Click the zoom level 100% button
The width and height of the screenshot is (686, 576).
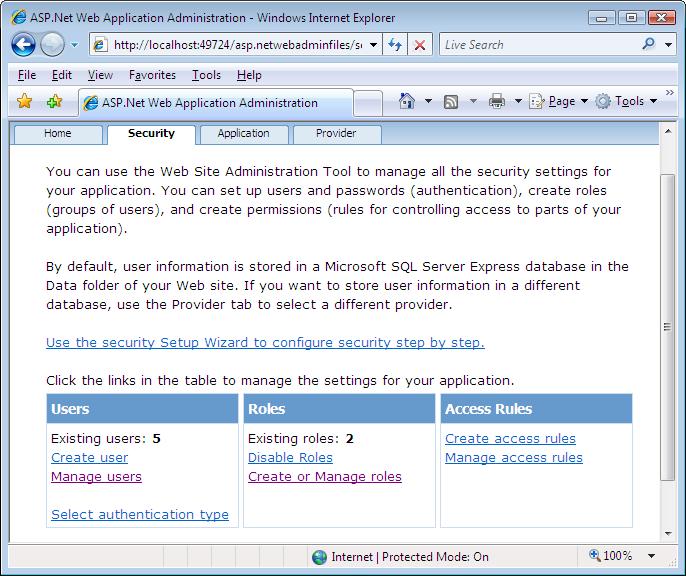(x=611, y=556)
